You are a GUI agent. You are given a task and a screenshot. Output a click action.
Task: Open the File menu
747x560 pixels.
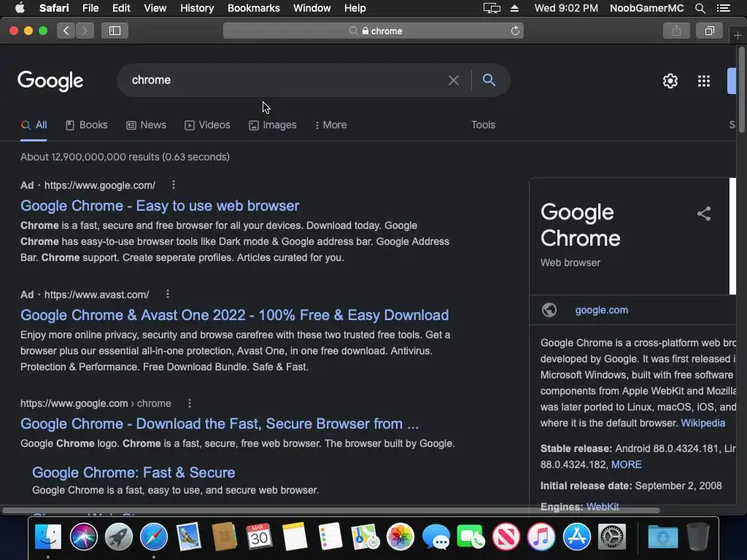tap(90, 8)
